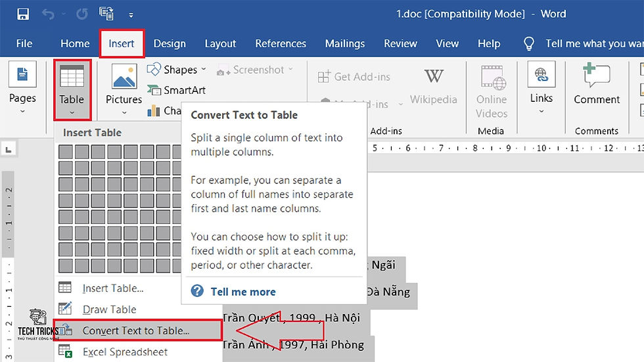The height and width of the screenshot is (362, 644).
Task: Select the Insert ribbon tab
Action: [122, 43]
